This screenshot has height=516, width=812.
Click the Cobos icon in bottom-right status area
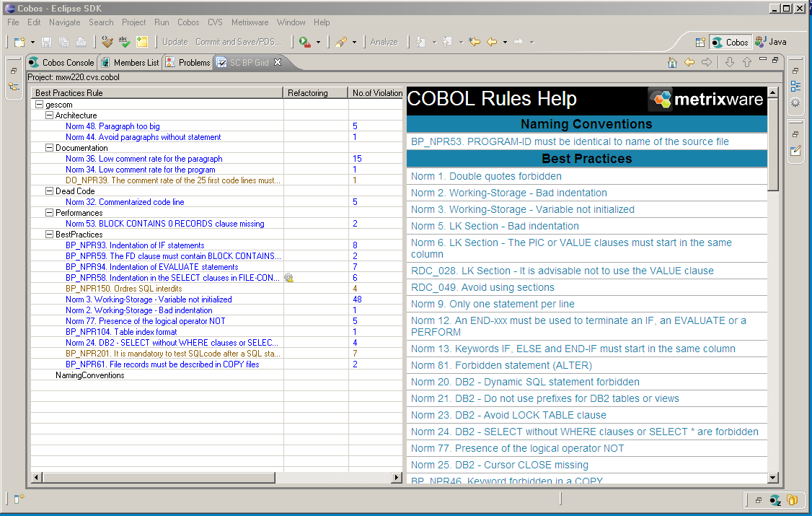775,500
